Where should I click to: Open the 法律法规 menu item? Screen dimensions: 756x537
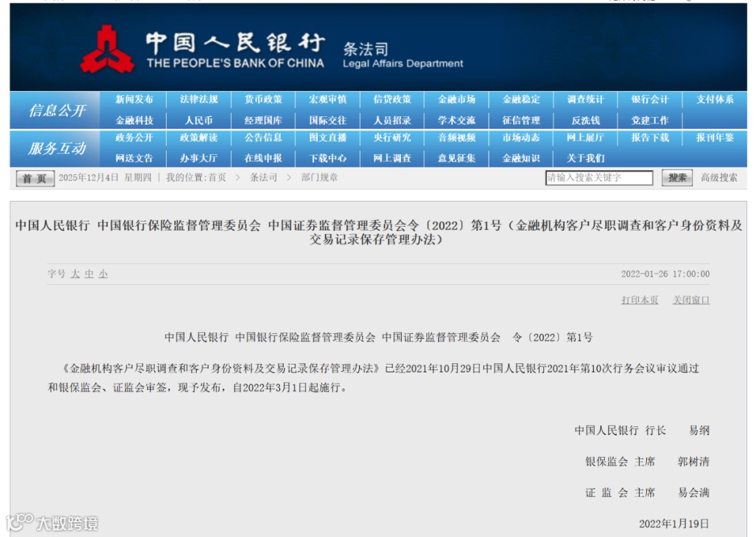pos(199,99)
